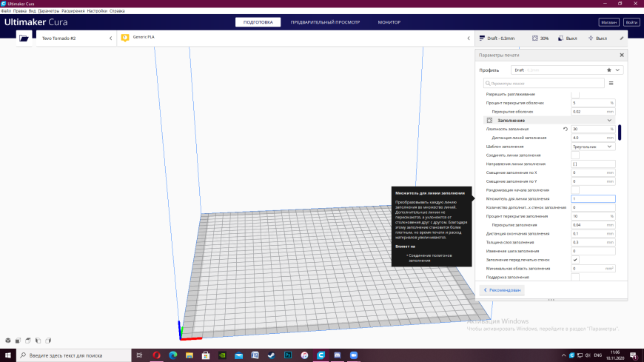The image size is (644, 362).
Task: Click the Плотность заполнения value field
Action: click(x=593, y=129)
